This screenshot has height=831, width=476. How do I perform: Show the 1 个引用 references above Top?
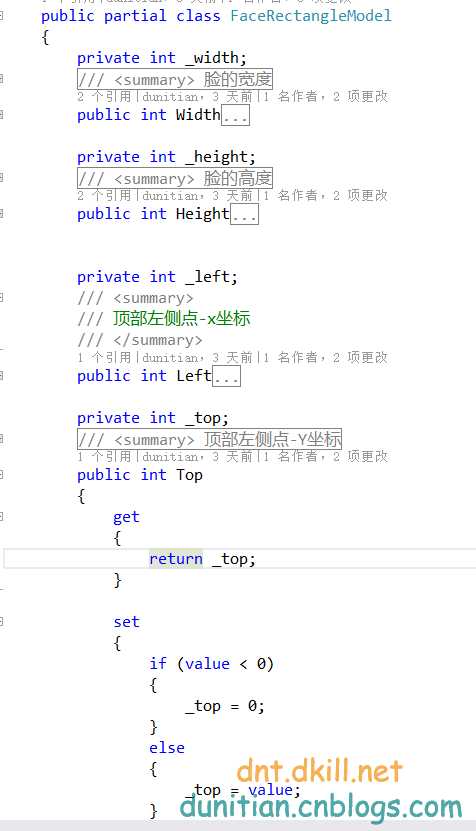click(x=103, y=456)
